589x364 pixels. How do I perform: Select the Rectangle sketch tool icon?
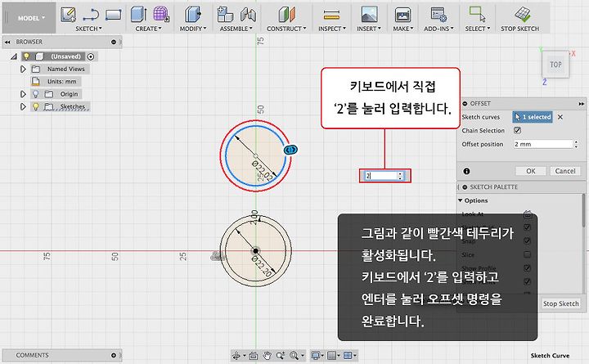114,15
